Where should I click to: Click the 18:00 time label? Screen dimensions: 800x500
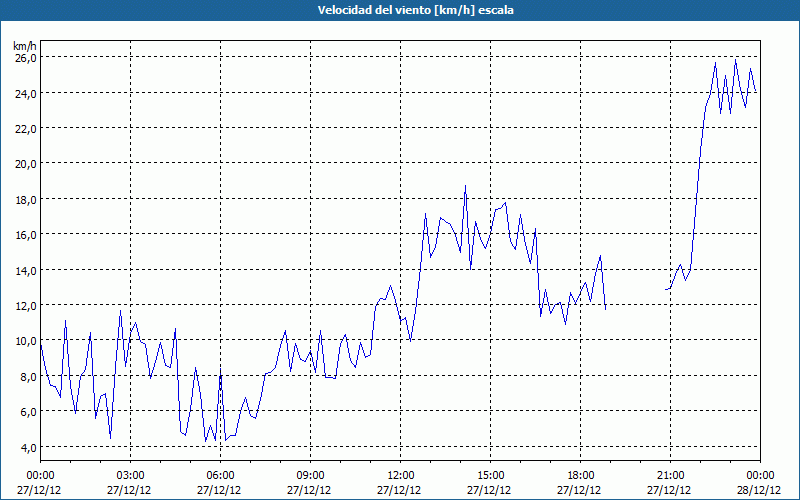click(x=581, y=476)
